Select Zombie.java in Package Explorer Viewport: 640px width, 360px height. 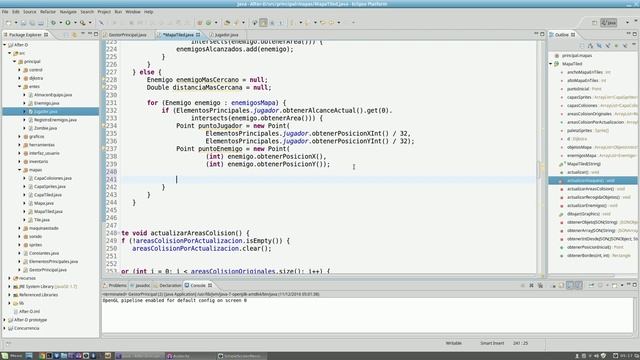click(45, 128)
